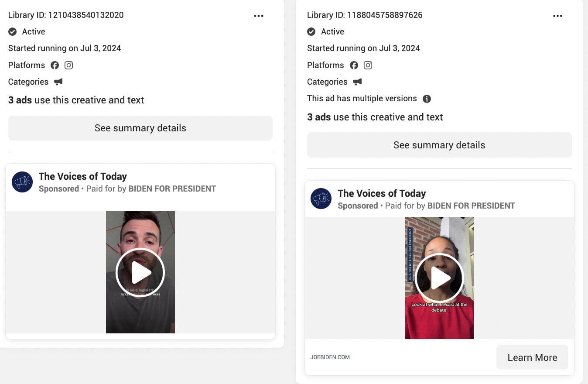Click 'Platforms' label in ad 1210438540132020
This screenshot has height=384, width=588.
click(x=27, y=65)
